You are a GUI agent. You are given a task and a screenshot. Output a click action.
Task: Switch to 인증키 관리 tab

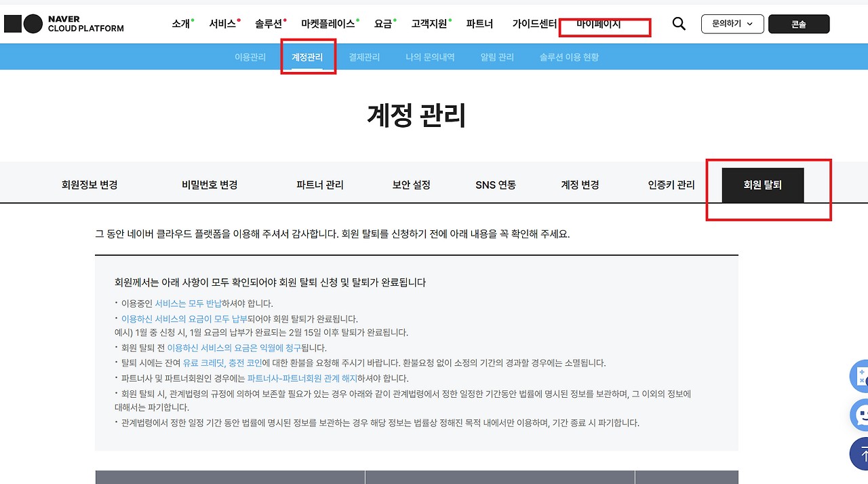[x=671, y=185]
